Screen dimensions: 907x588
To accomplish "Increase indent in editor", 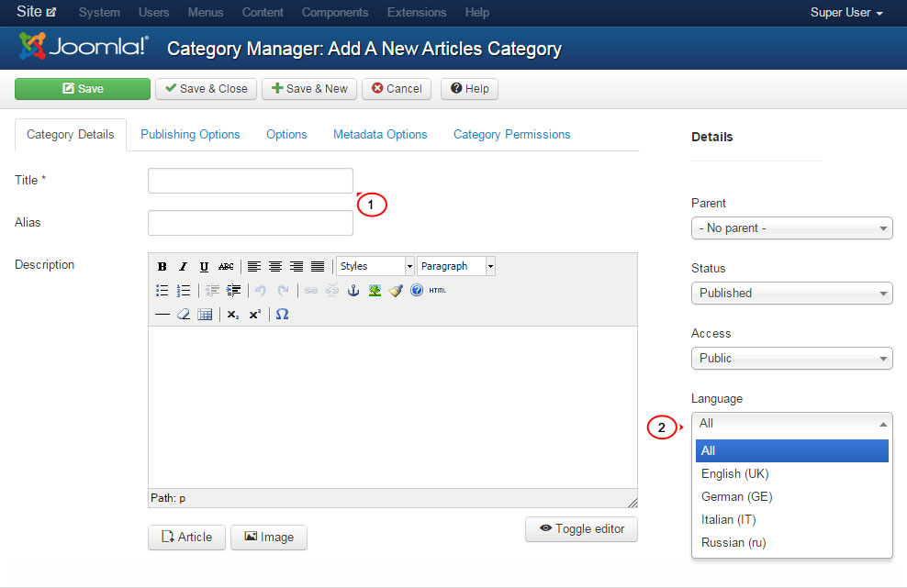I will click(x=234, y=290).
